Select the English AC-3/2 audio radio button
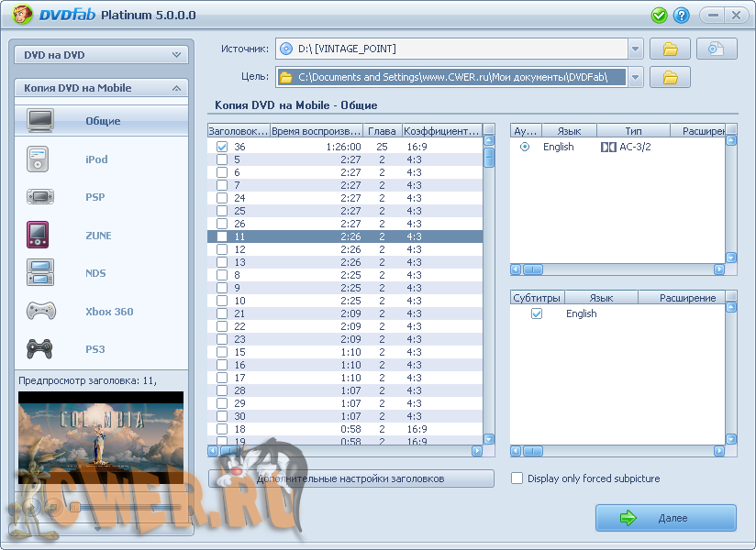The image size is (756, 550). pos(525,147)
